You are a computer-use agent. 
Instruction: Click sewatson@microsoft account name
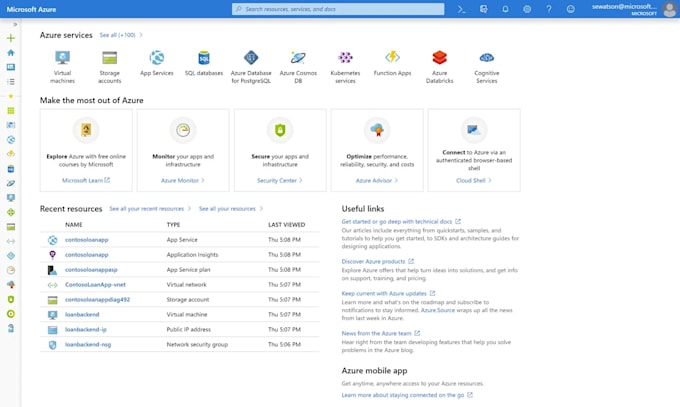point(624,7)
